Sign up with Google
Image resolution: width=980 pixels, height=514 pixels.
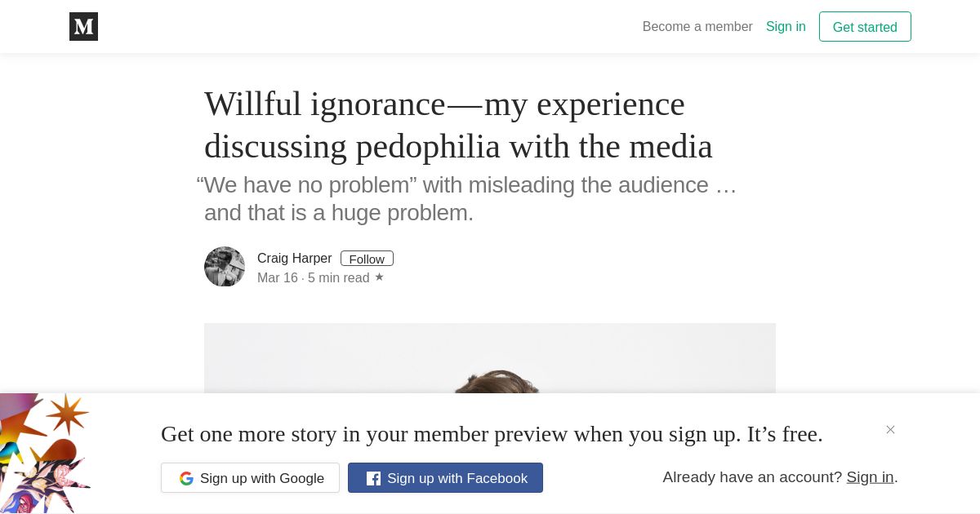pyautogui.click(x=250, y=478)
